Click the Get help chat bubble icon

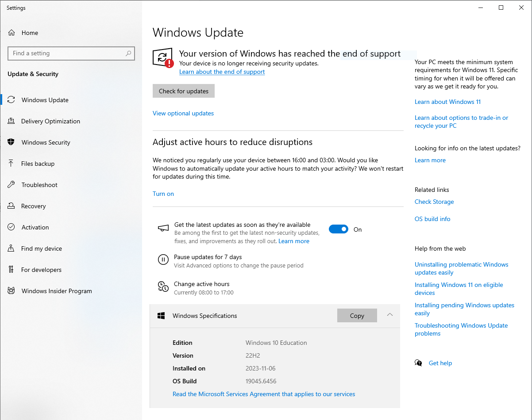(418, 363)
